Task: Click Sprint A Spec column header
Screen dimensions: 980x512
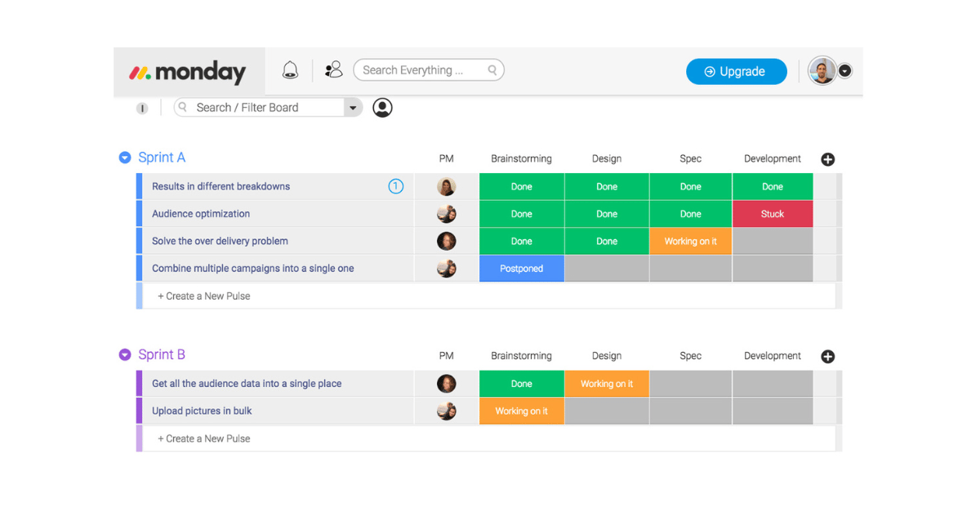Action: [x=690, y=158]
